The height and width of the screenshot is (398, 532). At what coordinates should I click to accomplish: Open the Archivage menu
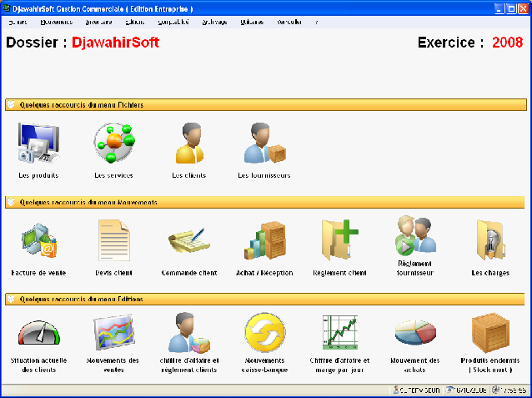[x=214, y=22]
